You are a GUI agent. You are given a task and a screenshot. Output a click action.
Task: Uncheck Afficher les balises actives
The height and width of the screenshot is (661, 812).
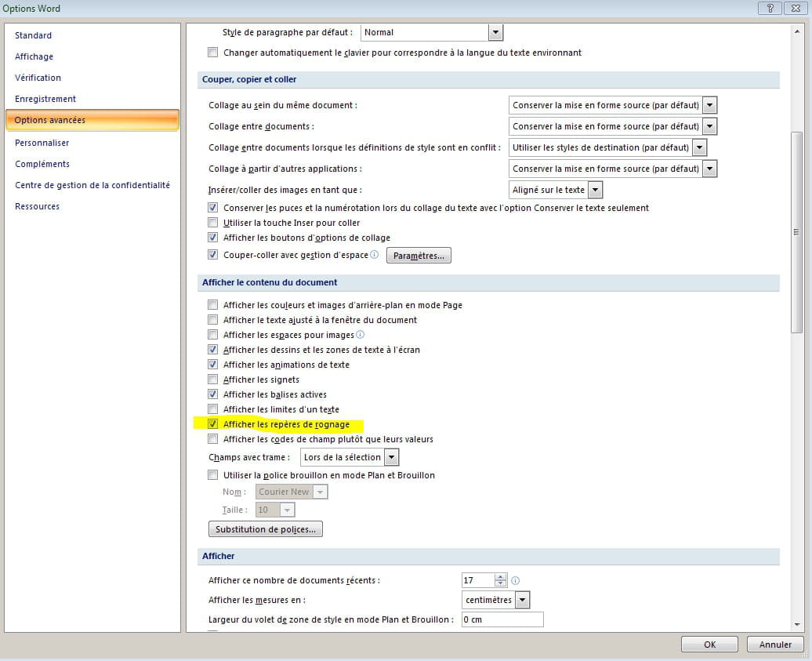click(x=213, y=394)
